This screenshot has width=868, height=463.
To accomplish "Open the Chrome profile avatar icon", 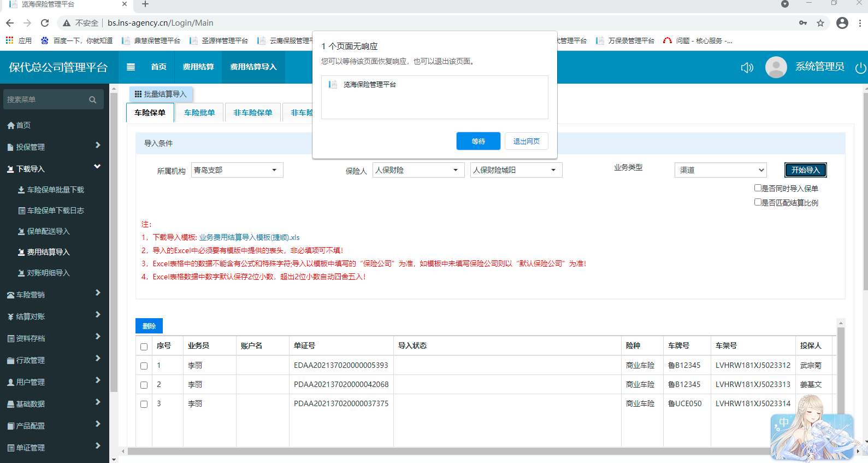I will 842,23.
